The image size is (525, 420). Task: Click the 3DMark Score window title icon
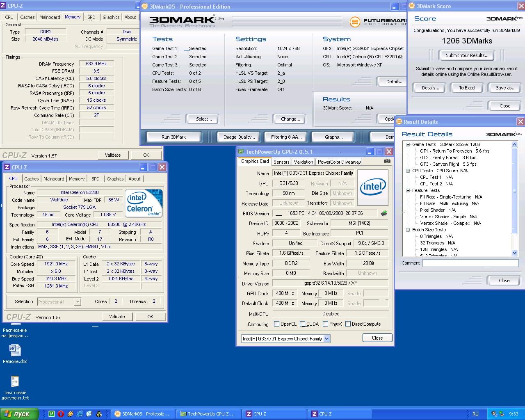(x=412, y=6)
